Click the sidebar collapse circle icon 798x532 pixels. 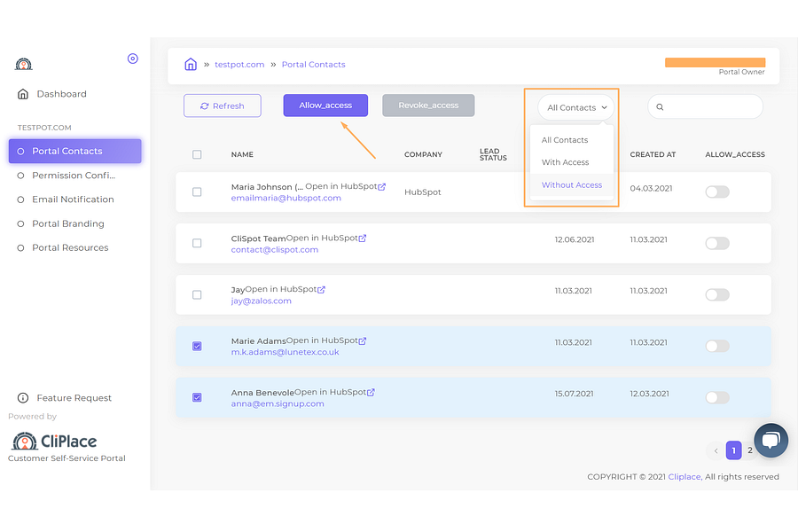(x=133, y=59)
